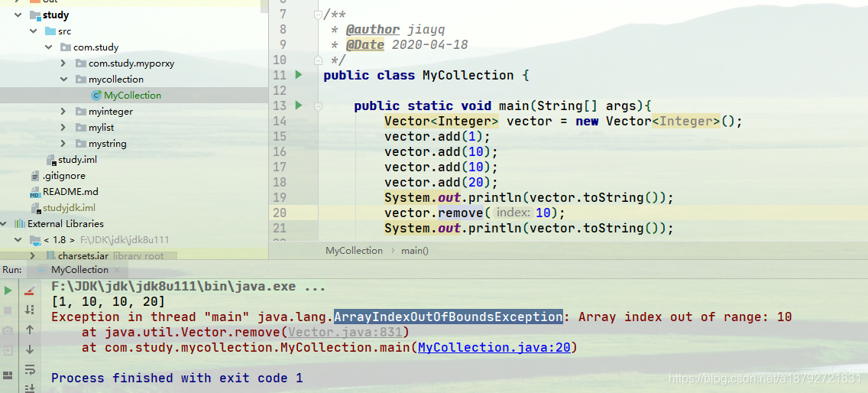Collapse the main method fold marker at line 13
Screen dimensions: 868x393
tap(318, 106)
